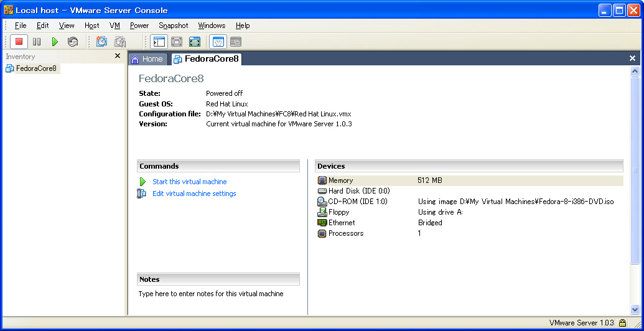Open Edit virtual machine settings link
This screenshot has height=331, width=644.
click(194, 193)
